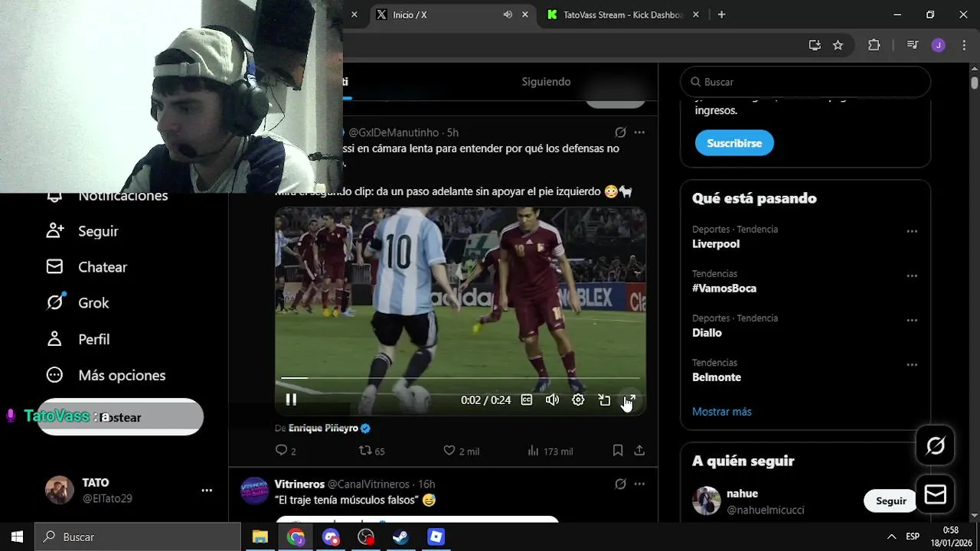Open floating Grok button
Screen dimensions: 980x551
(936, 445)
